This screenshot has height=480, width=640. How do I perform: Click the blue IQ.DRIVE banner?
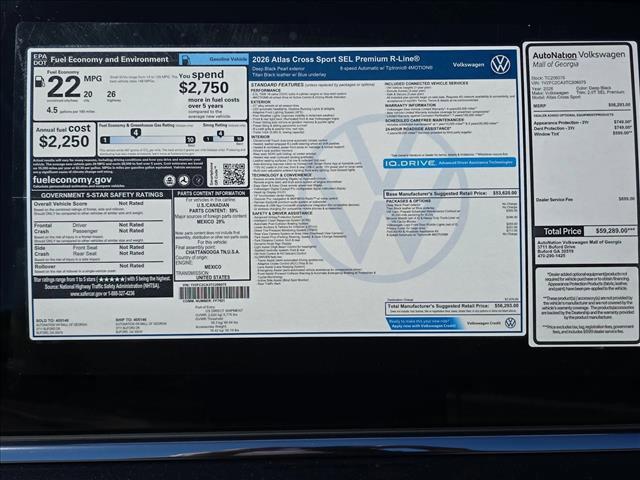click(x=449, y=162)
